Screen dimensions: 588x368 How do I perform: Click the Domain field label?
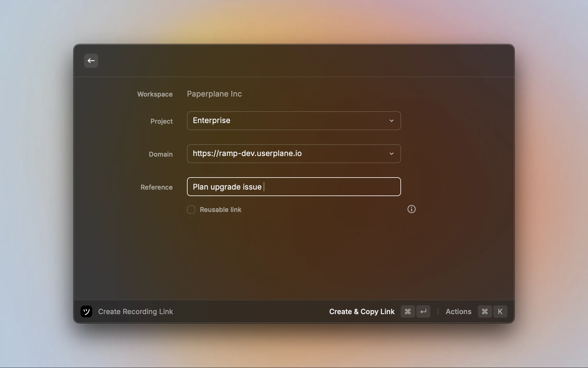click(161, 154)
